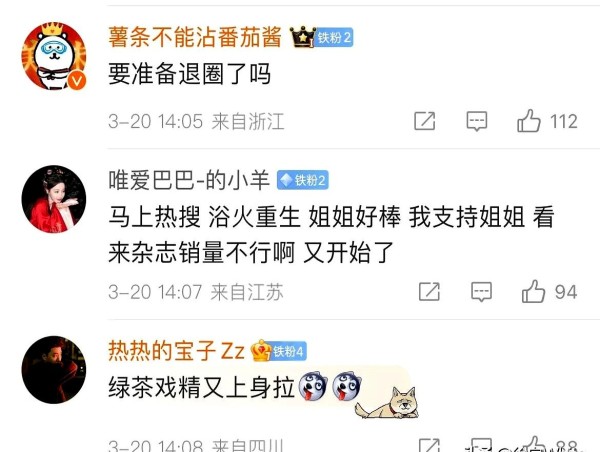
Task: Like the comment by 唯爱巴巴-的小羊
Action: [x=533, y=292]
